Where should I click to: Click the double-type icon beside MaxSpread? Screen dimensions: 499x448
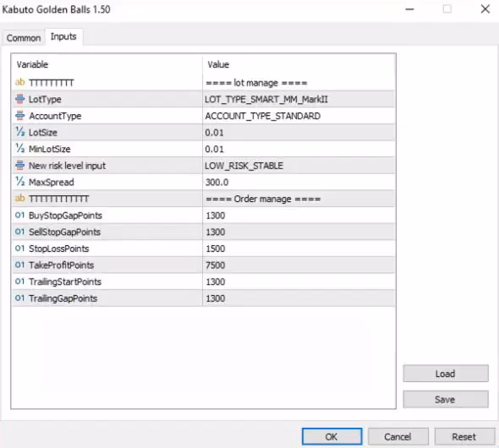click(19, 182)
